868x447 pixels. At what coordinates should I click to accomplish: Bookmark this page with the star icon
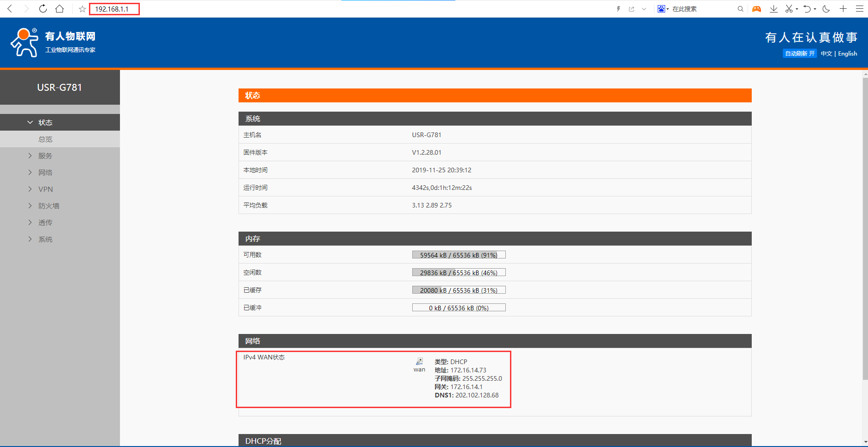coord(82,9)
